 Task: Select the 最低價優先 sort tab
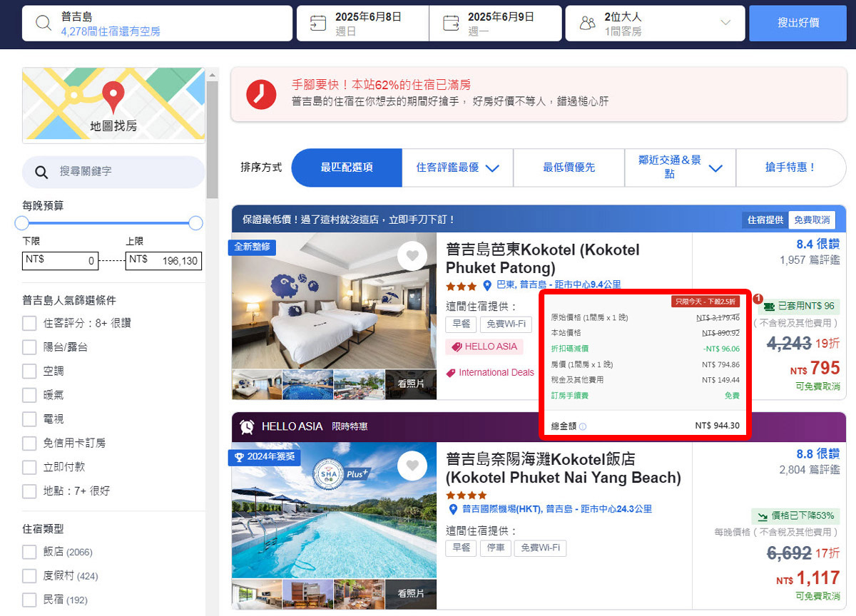click(x=569, y=168)
